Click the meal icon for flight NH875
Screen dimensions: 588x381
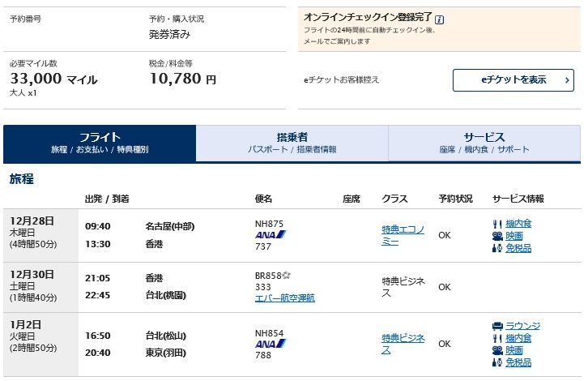[x=497, y=224]
